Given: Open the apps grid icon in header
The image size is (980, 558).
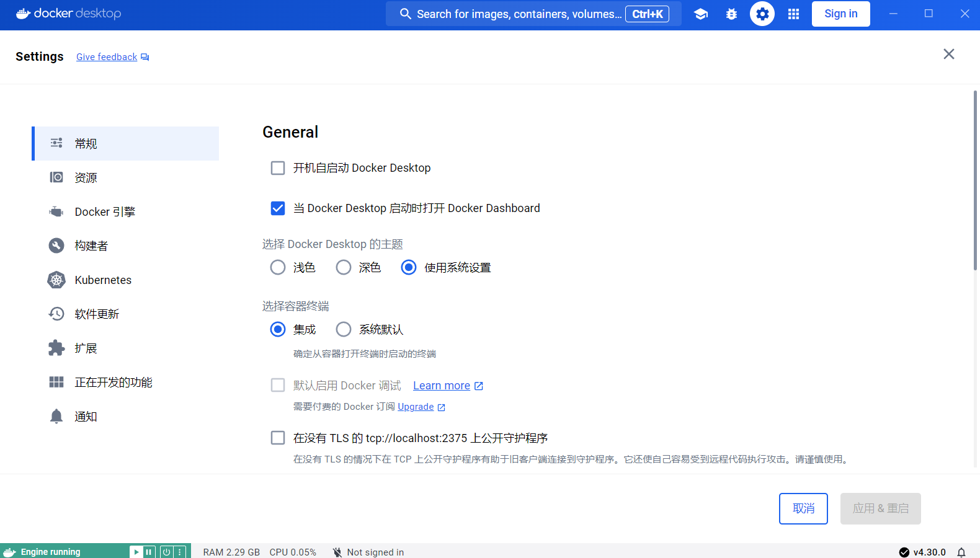Looking at the screenshot, I should click(x=793, y=14).
